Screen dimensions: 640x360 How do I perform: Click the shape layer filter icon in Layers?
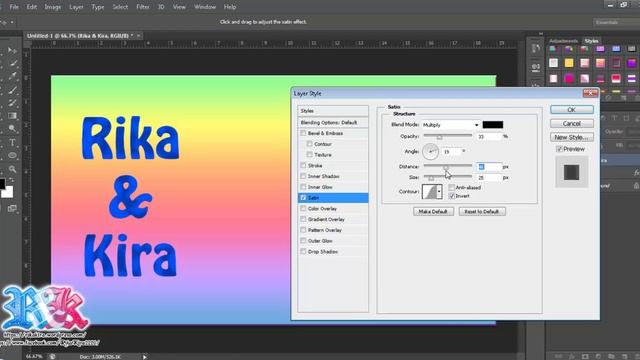tap(626, 118)
